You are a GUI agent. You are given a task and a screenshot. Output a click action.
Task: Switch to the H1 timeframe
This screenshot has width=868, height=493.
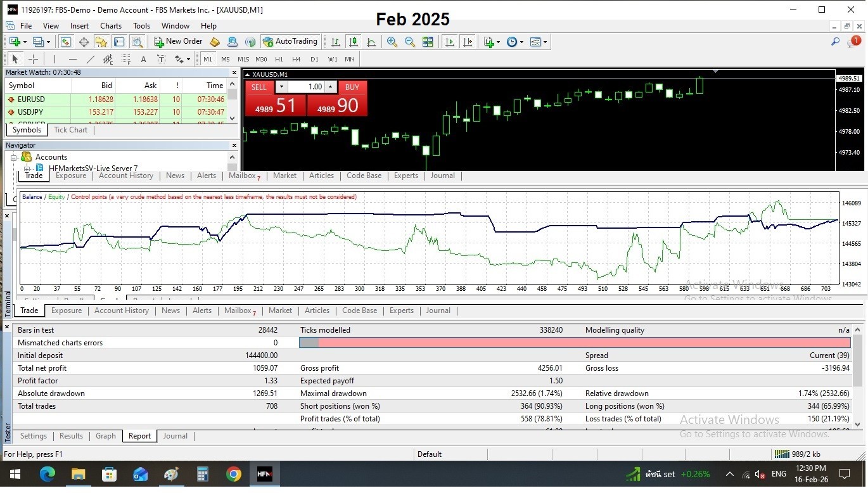(279, 59)
